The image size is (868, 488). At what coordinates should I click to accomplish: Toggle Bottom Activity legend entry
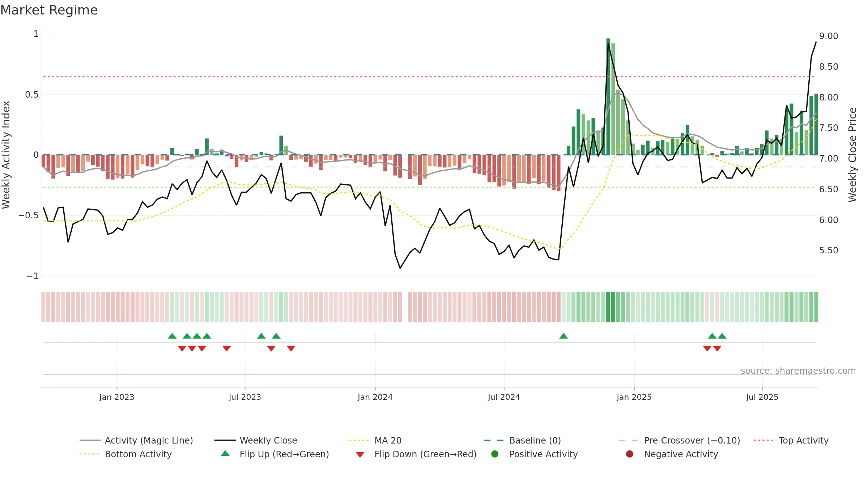[125, 454]
